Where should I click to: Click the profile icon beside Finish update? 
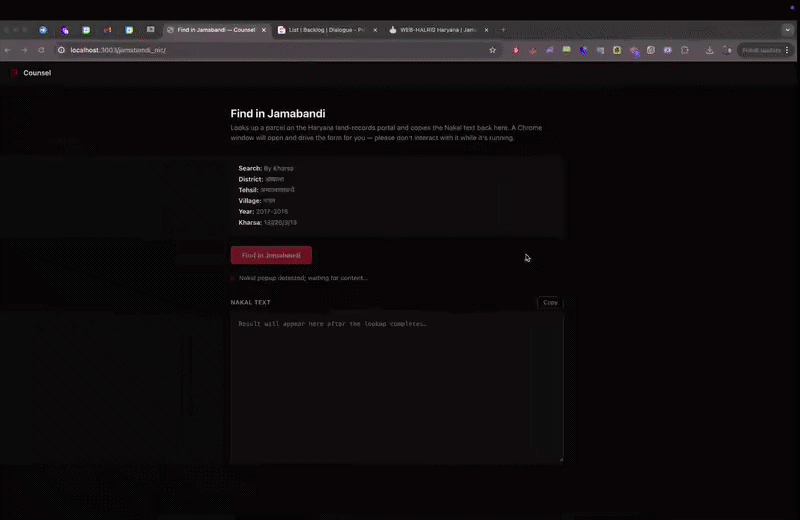click(727, 50)
